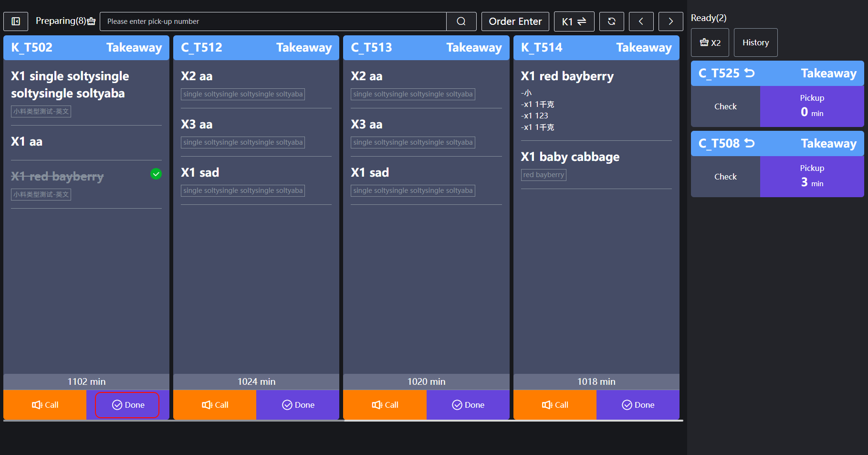Go to previous page of orders
The height and width of the screenshot is (455, 868).
[x=641, y=21]
